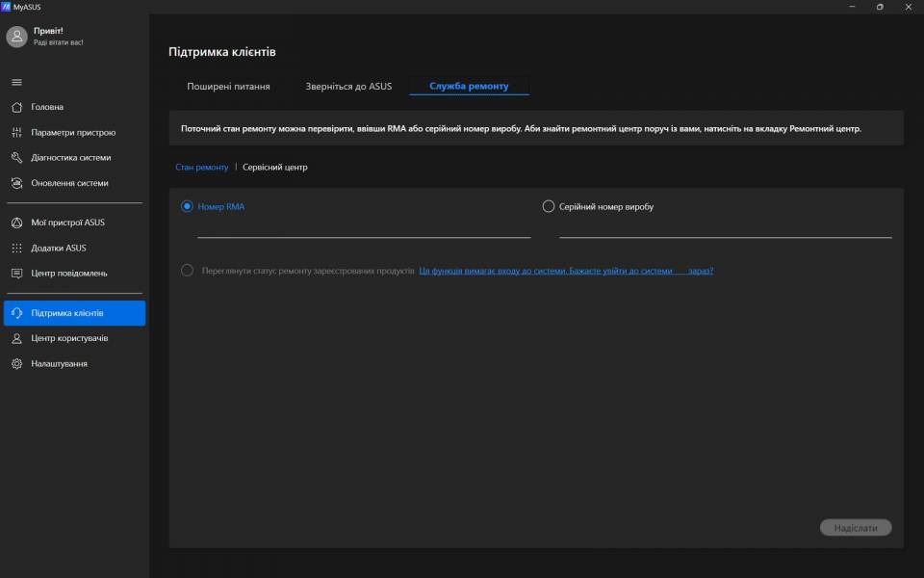Close the MyASUS window
This screenshot has width=924, height=578.
pos(908,7)
